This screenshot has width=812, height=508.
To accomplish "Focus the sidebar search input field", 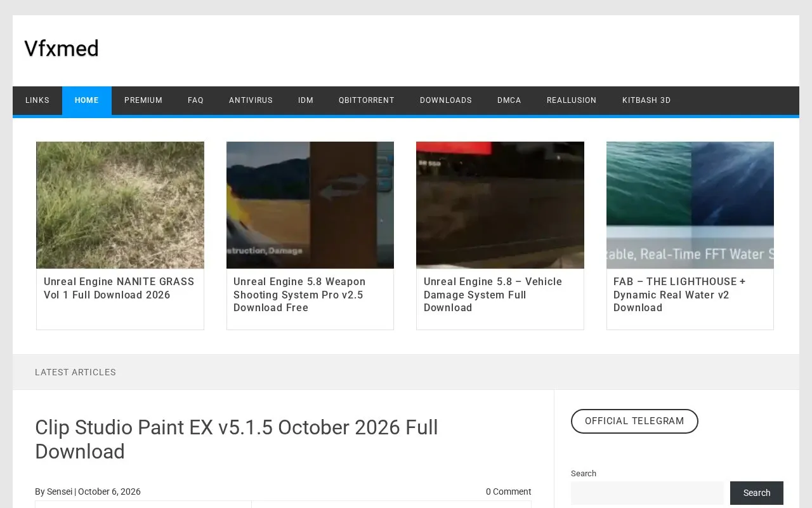I will point(647,493).
